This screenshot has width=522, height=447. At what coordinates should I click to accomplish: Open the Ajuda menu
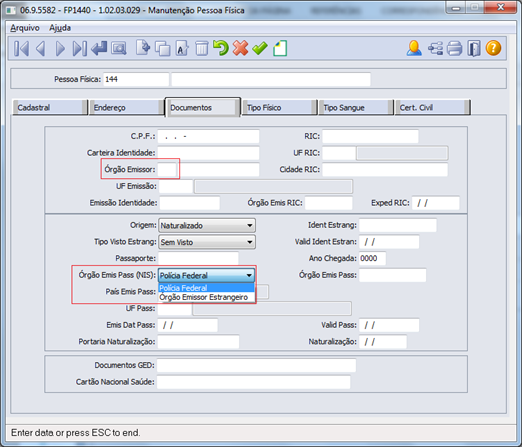click(x=60, y=28)
